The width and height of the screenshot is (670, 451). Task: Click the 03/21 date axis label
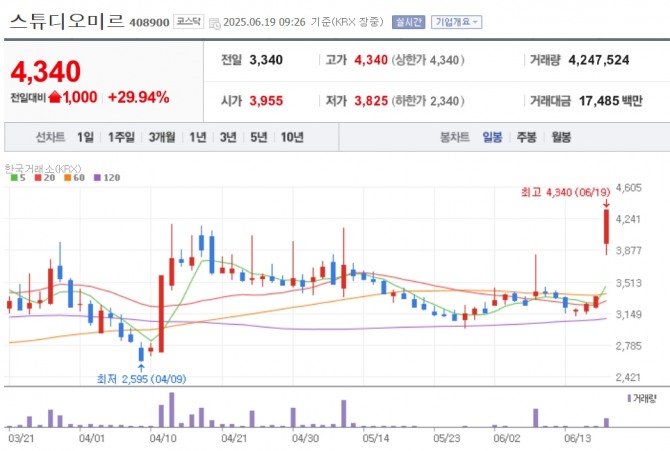[21, 438]
